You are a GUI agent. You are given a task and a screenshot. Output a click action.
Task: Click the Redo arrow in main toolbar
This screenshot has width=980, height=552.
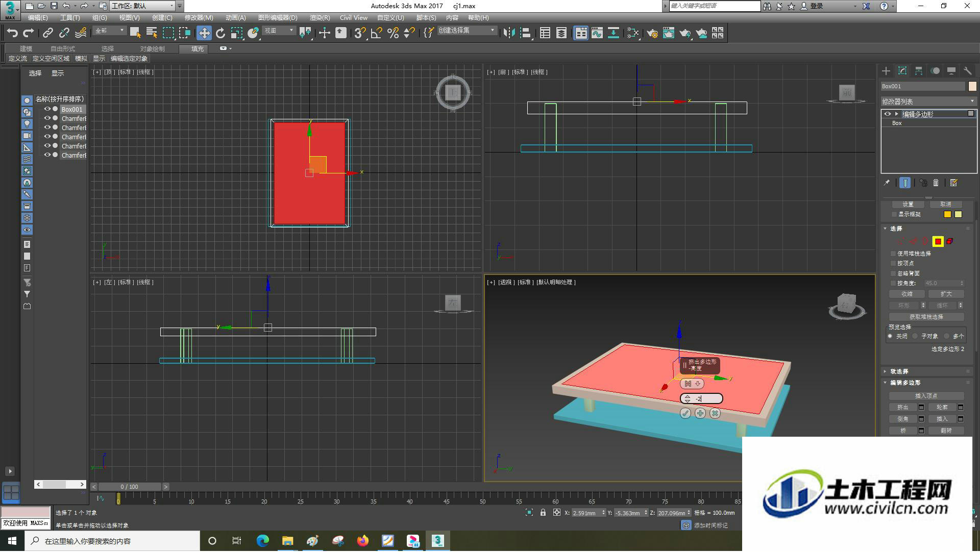[29, 33]
